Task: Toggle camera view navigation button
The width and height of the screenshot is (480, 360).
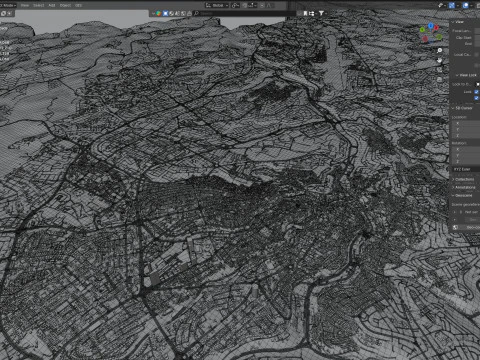Action: tap(440, 70)
